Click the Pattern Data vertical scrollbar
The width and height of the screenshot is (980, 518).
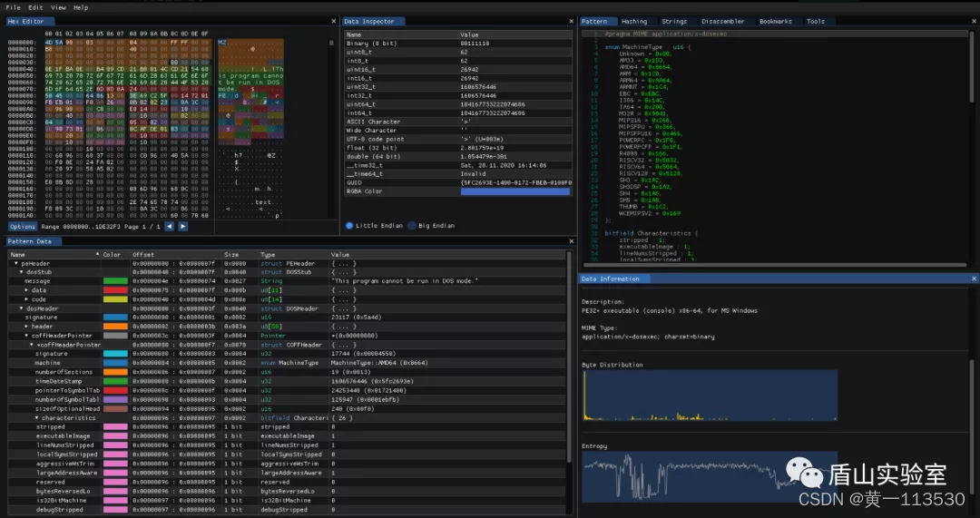(569, 357)
